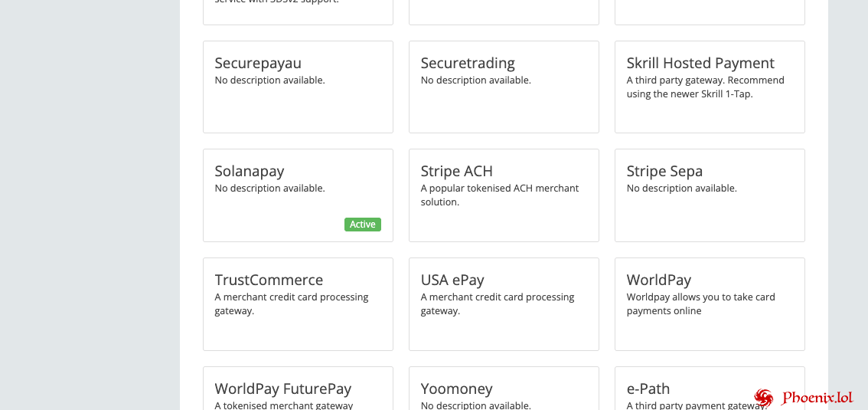Viewport: 868px width, 410px height.
Task: Select the e-Path gateway title
Action: pos(648,389)
